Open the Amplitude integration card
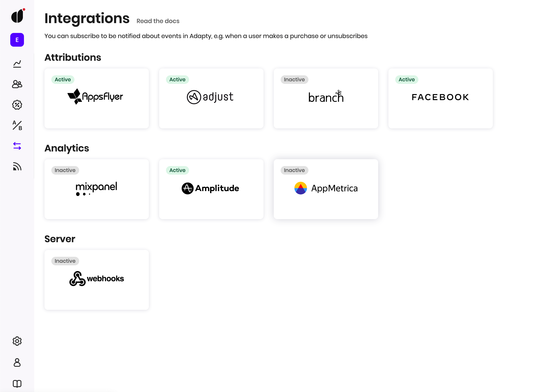The image size is (542, 392). pos(211,189)
